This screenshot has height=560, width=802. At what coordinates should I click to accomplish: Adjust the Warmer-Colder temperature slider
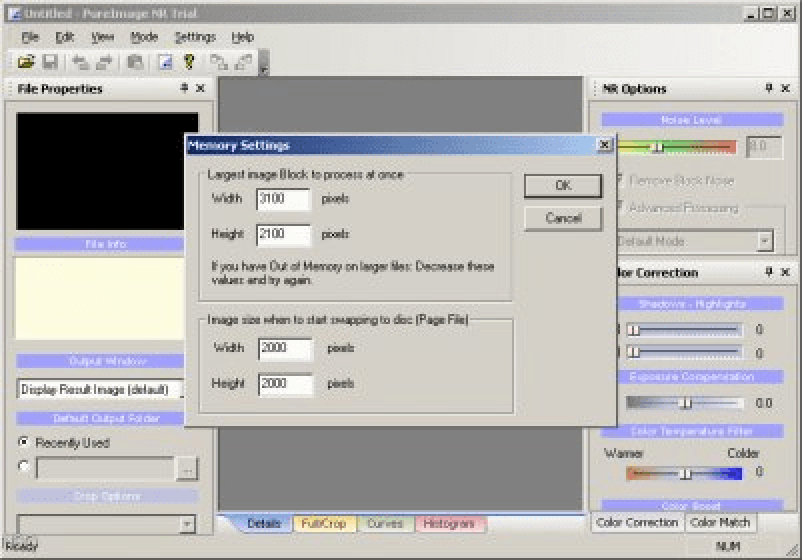point(685,474)
